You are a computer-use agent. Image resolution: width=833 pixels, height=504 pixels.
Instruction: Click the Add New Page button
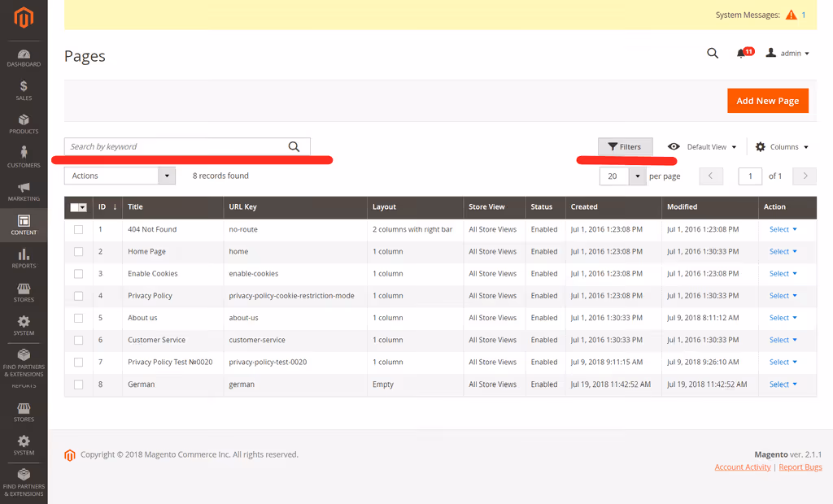[x=768, y=101]
